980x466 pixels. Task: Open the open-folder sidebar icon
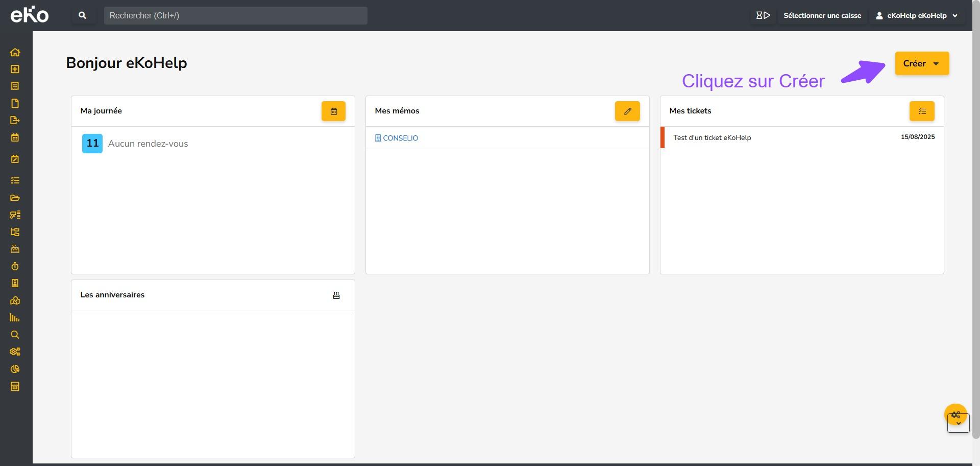pos(15,198)
